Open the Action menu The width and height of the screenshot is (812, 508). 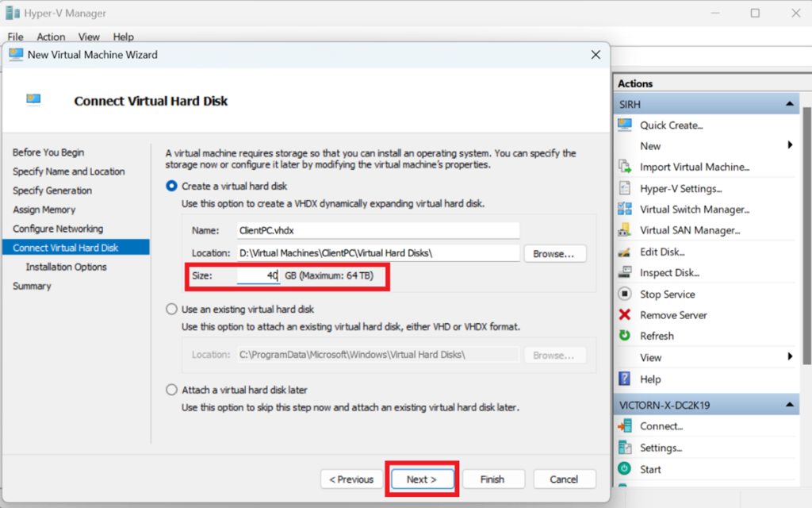pos(51,37)
